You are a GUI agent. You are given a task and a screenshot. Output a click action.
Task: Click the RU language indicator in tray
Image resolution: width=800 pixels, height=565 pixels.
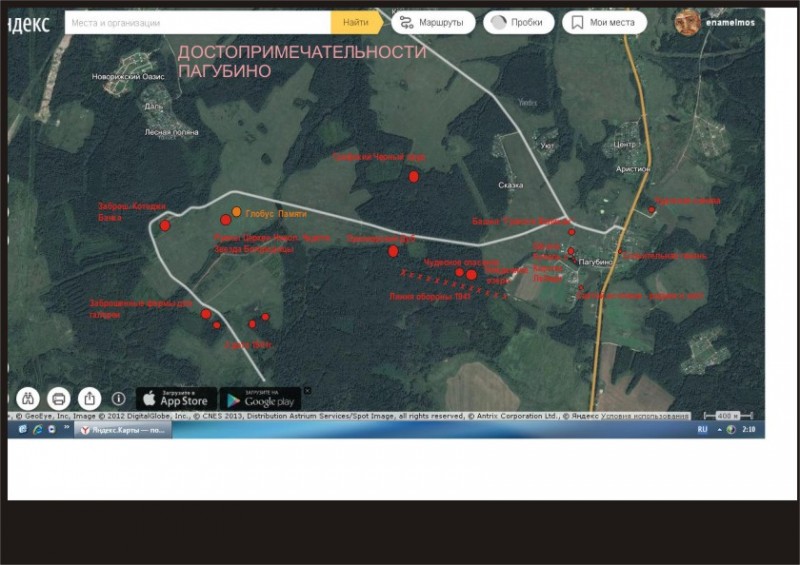(702, 429)
